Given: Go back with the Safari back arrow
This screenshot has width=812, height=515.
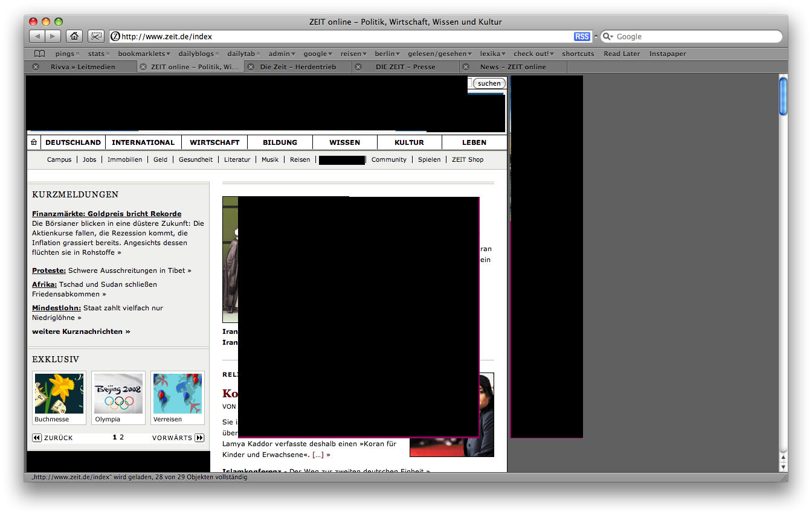Looking at the screenshot, I should click(37, 36).
